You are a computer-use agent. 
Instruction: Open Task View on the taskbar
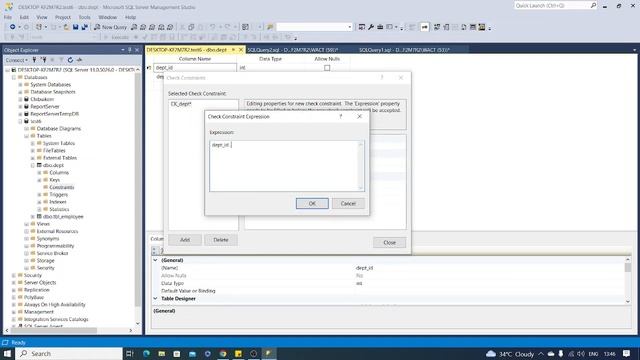click(x=130, y=353)
